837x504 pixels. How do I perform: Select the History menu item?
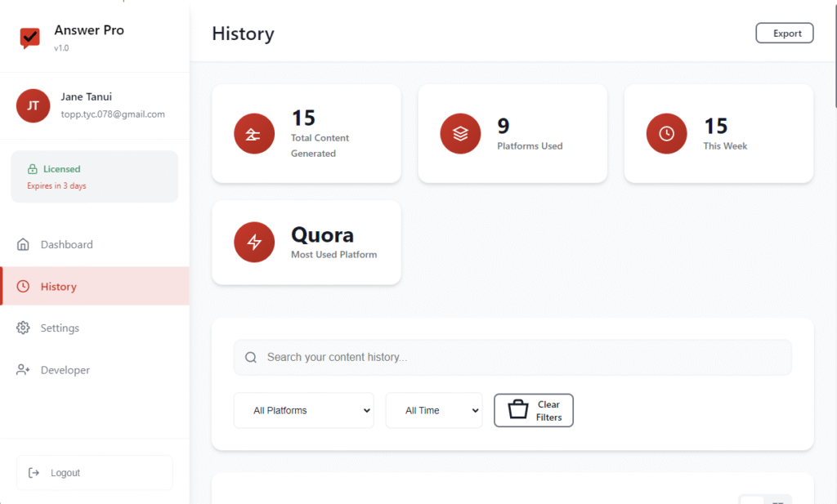95,287
